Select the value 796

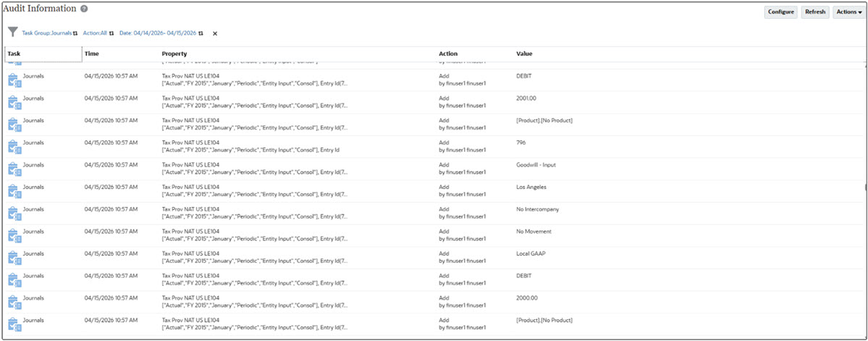(x=521, y=143)
